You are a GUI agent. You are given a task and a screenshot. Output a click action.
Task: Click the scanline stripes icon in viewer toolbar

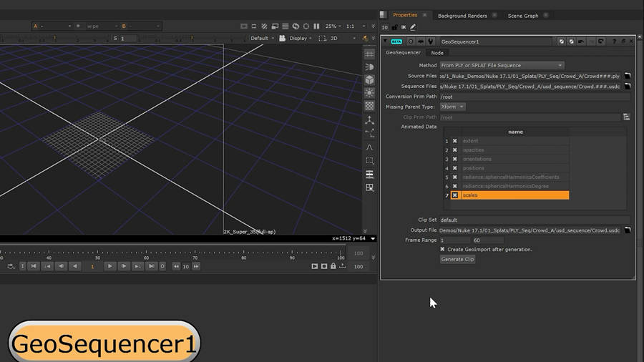285,26
